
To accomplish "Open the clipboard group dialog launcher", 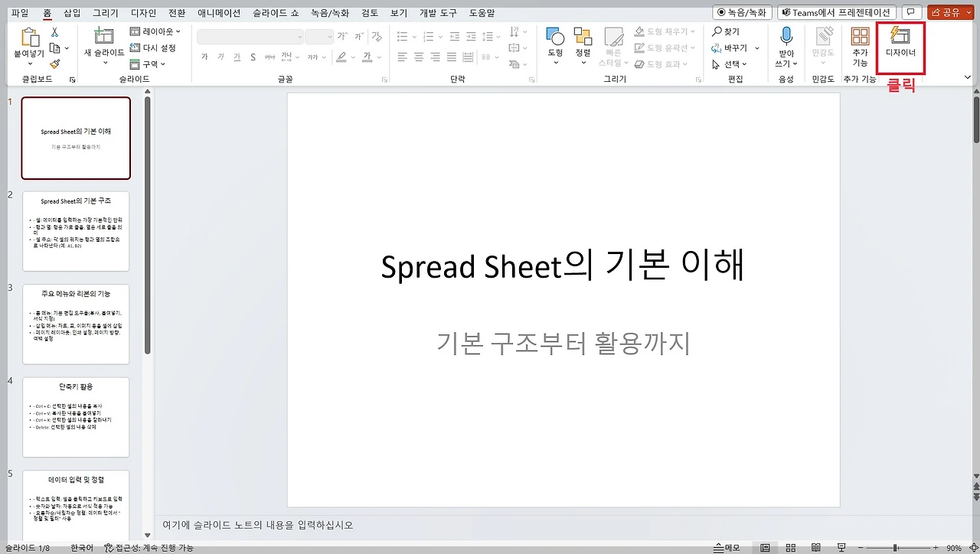I will [x=73, y=80].
